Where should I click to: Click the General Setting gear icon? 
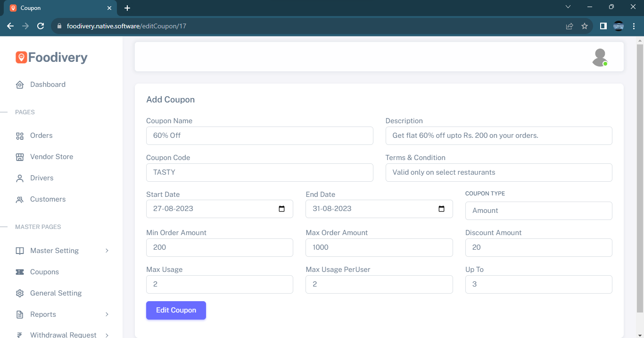[20, 294]
